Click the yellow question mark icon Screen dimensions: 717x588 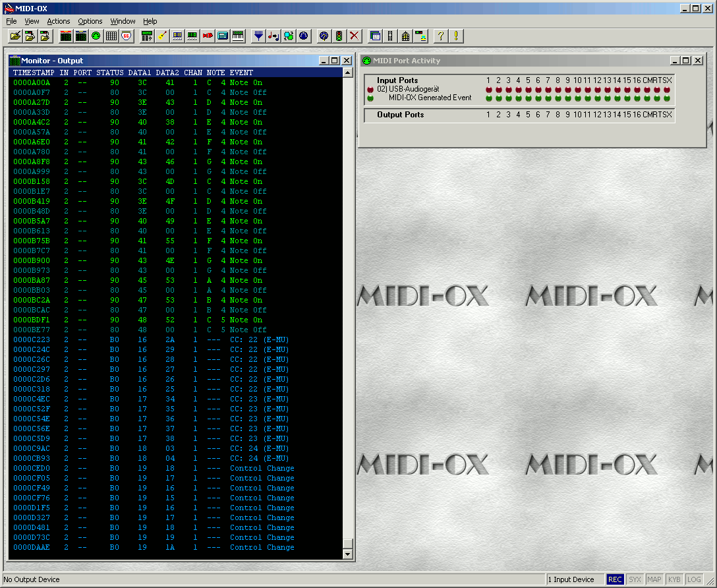click(441, 36)
